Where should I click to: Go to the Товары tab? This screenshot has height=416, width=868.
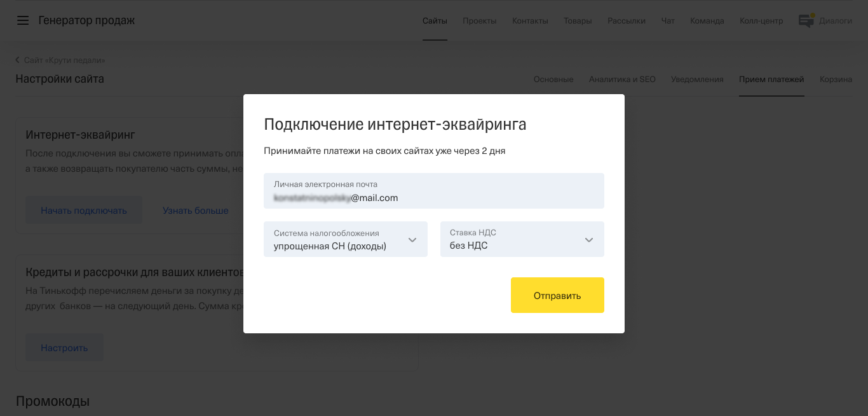(x=578, y=20)
